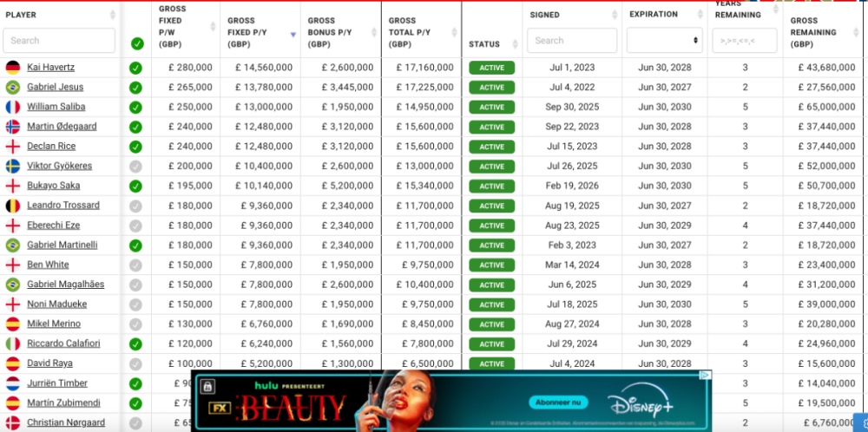868x432 pixels.
Task: Click the Gross Bonus P/Y column header
Action: coord(334,32)
